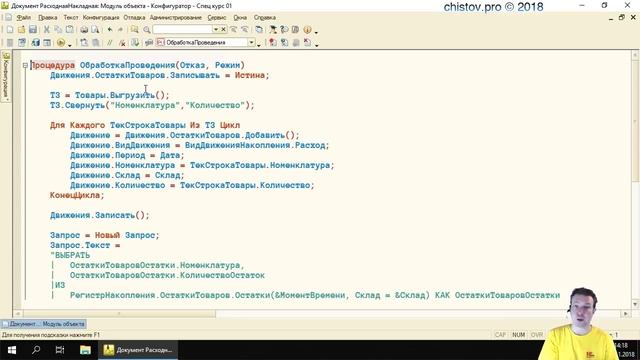Collapse the ОбработкаПроведения procedure block
The height and width of the screenshot is (360, 640).
tap(25, 65)
